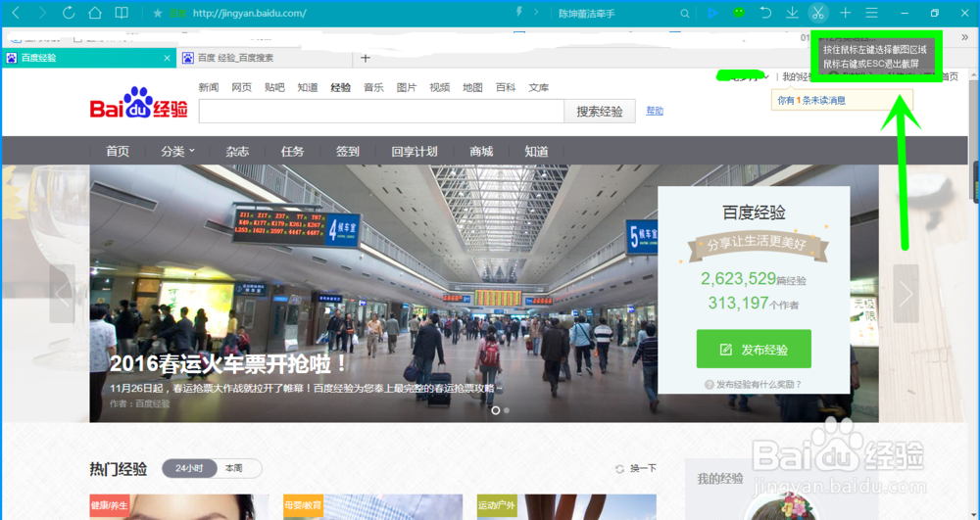980x520 pixels.
Task: Refresh the list with 换一下
Action: pyautogui.click(x=636, y=468)
